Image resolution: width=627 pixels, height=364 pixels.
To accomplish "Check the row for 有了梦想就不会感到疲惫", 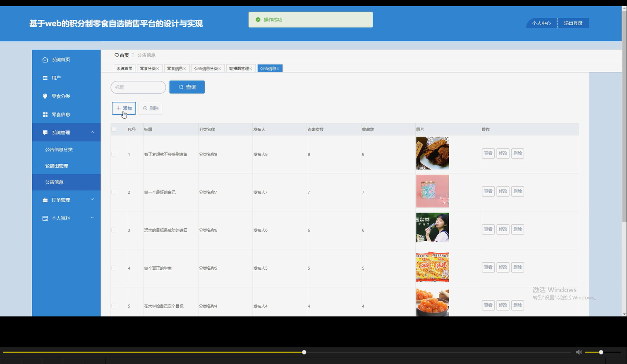I will tap(114, 154).
